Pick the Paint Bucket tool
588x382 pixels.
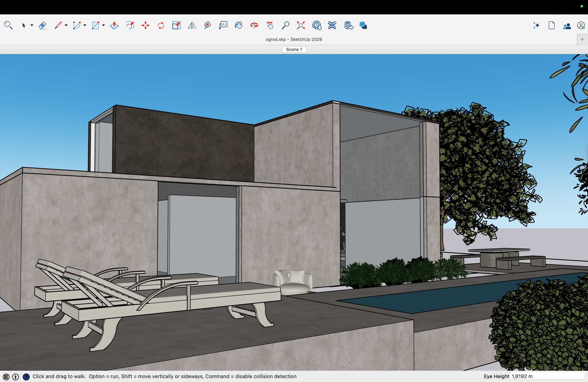(x=238, y=25)
